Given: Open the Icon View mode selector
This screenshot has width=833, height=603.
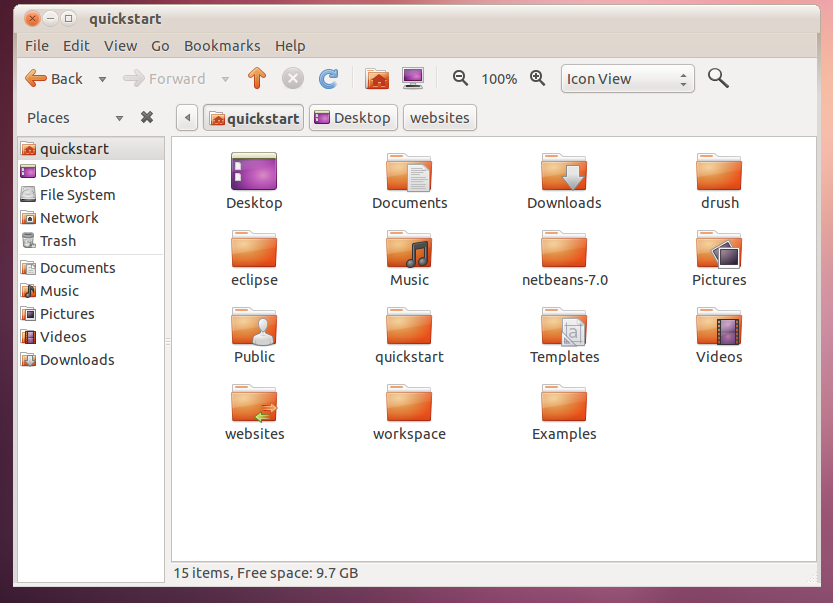Looking at the screenshot, I should (627, 79).
